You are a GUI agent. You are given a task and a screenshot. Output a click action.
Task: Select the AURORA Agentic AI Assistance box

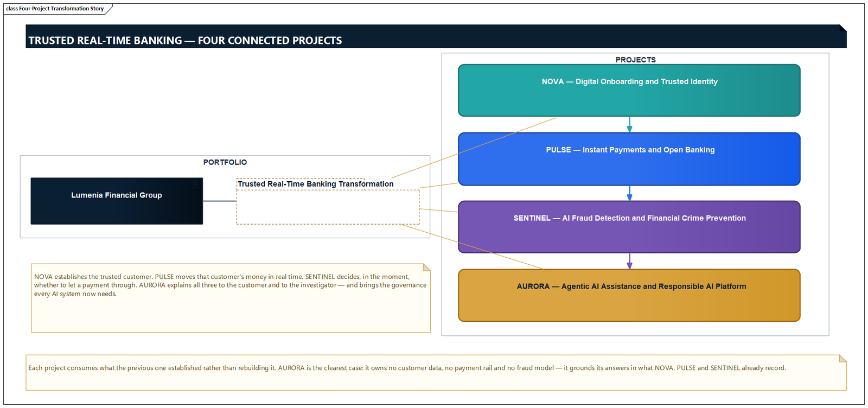pyautogui.click(x=629, y=295)
